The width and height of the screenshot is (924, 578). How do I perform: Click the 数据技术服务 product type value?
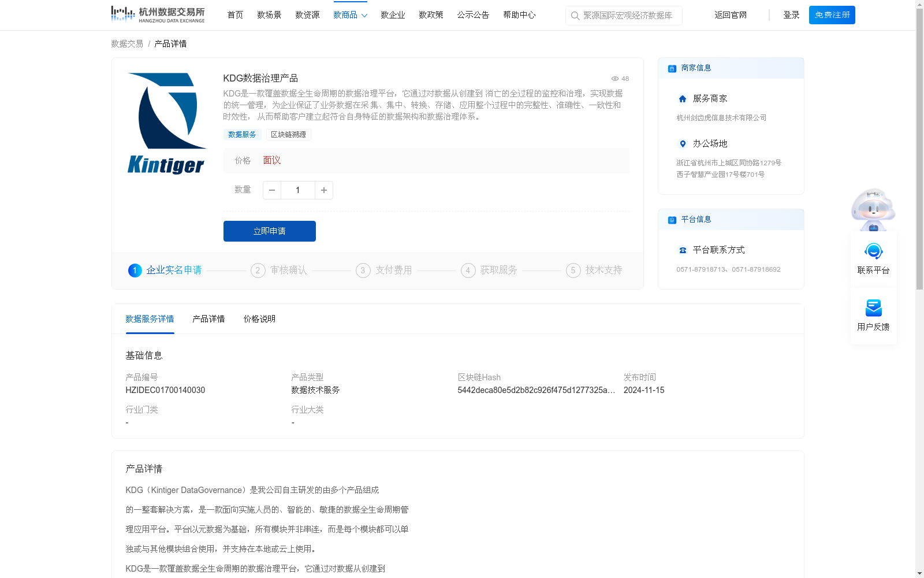(x=315, y=390)
